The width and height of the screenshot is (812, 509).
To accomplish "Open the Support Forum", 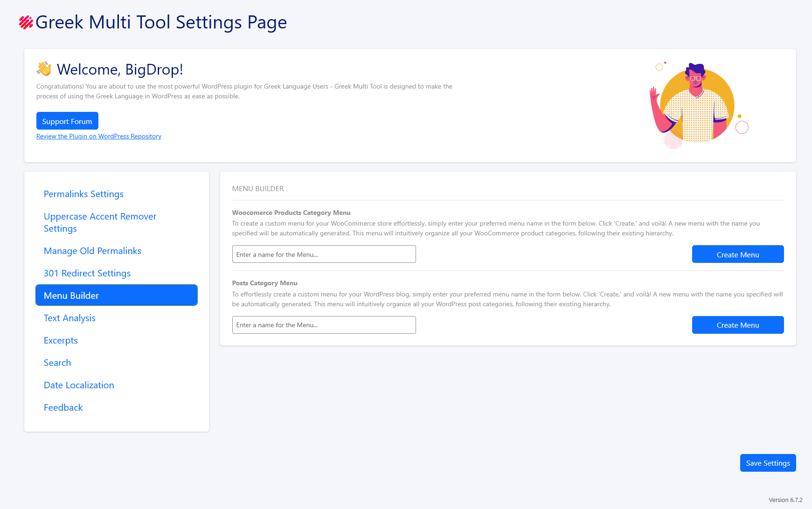I will coord(67,121).
